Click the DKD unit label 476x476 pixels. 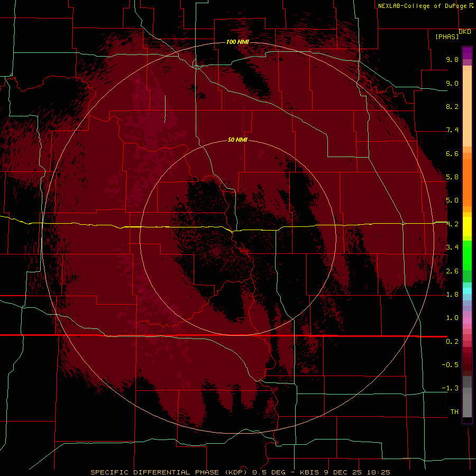[465, 32]
